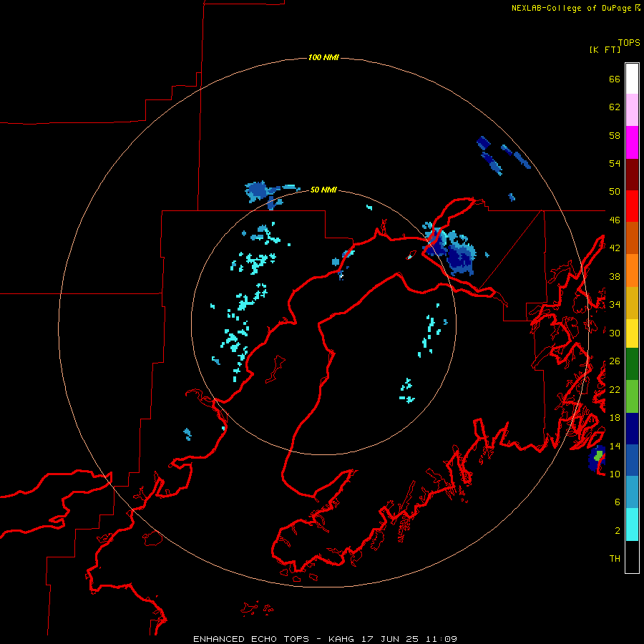
Task: Click the magenta swatch between 54 and 58
Action: [632, 142]
